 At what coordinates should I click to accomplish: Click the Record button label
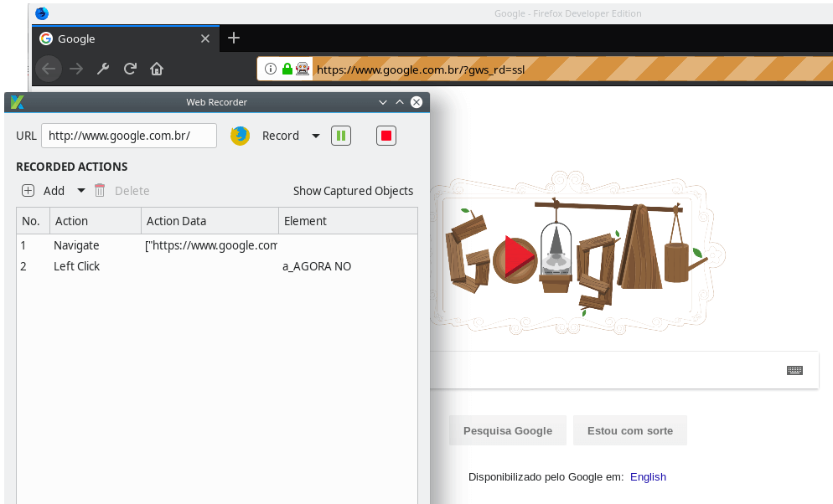tap(281, 136)
